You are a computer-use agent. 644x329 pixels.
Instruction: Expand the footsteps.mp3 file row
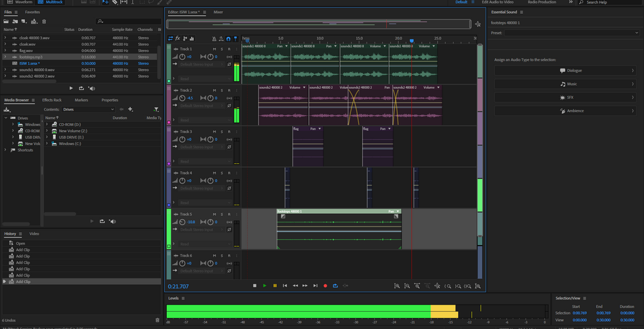(5, 57)
